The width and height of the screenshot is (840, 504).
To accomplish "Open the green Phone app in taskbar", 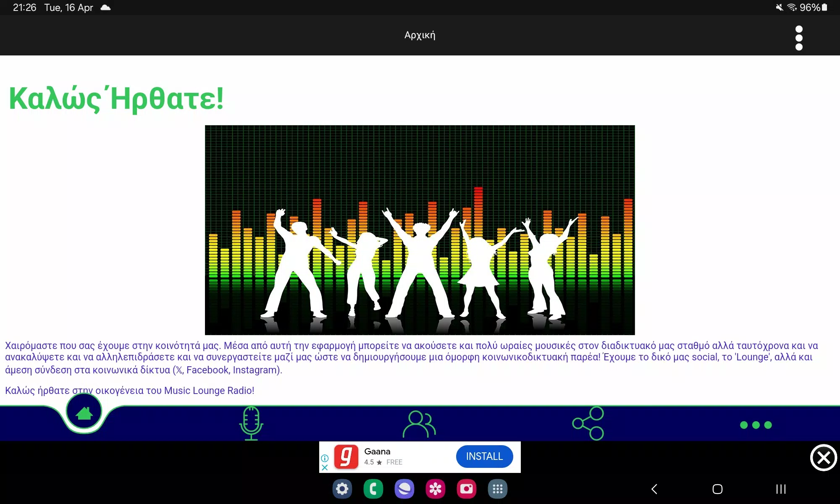I will pyautogui.click(x=373, y=489).
